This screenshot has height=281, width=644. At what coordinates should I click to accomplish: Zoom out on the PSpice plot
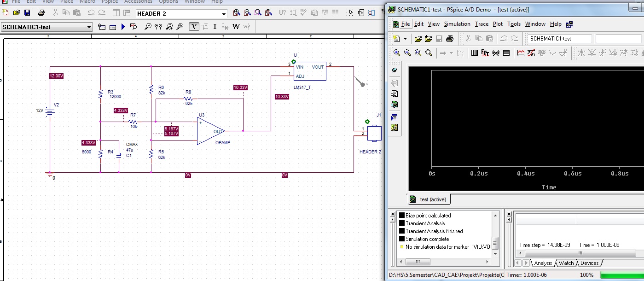click(x=407, y=53)
